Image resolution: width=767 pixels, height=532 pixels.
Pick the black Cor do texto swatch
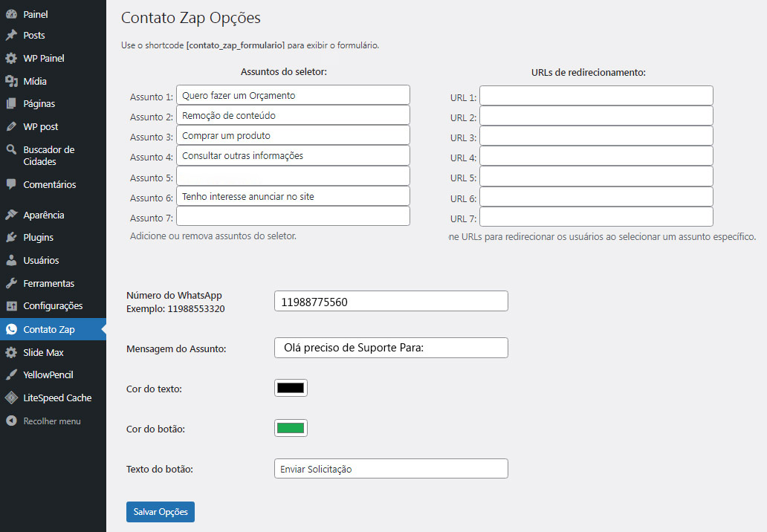(291, 388)
